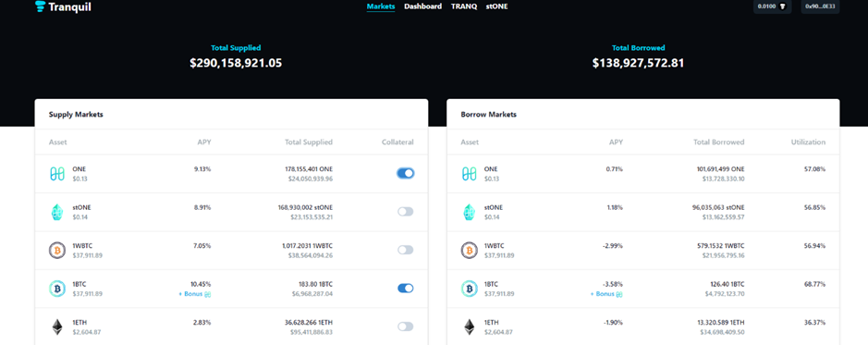Open the Dashboard tab
Image resolution: width=868 pixels, height=345 pixels.
[x=423, y=6]
